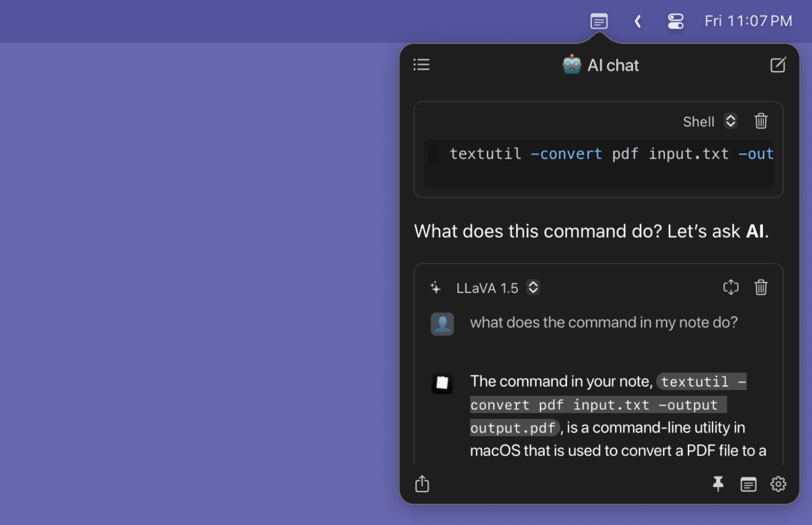Create a new note with compose icon
Viewport: 812px width, 525px height.
[778, 65]
